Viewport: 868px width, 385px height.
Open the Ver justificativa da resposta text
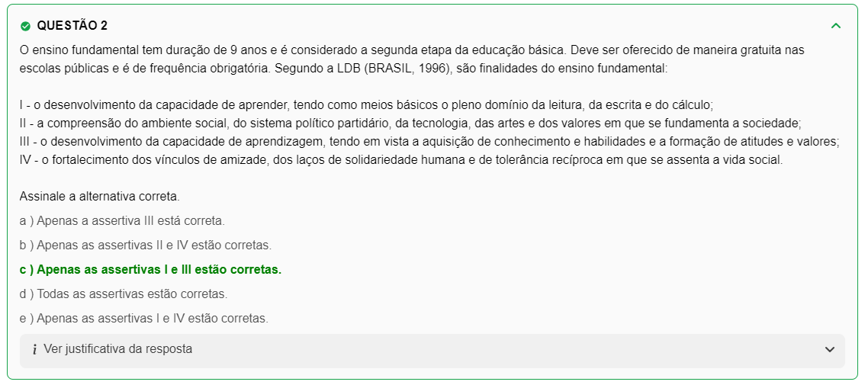pos(117,349)
